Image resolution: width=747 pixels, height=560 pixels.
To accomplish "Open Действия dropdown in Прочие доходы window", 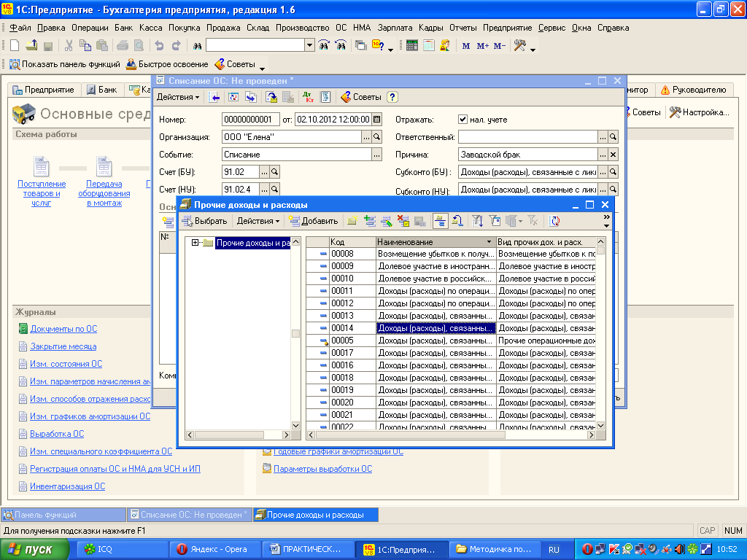I will click(x=258, y=221).
